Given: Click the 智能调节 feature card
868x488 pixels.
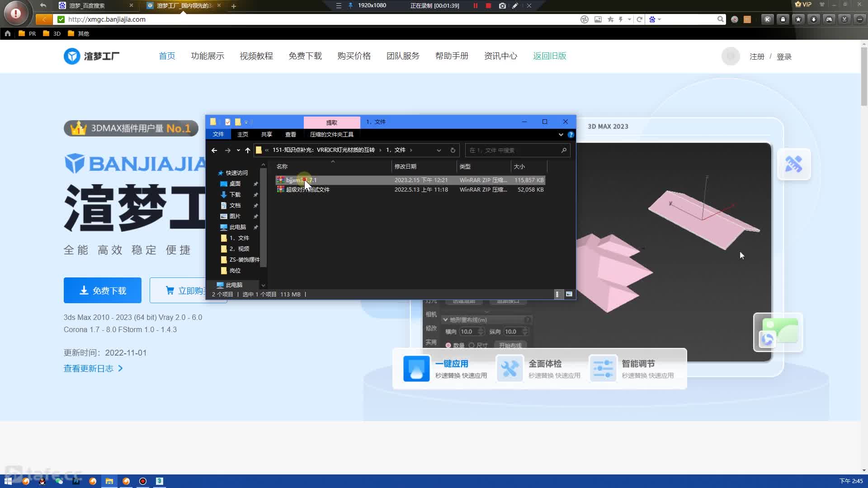Looking at the screenshot, I should [632, 369].
